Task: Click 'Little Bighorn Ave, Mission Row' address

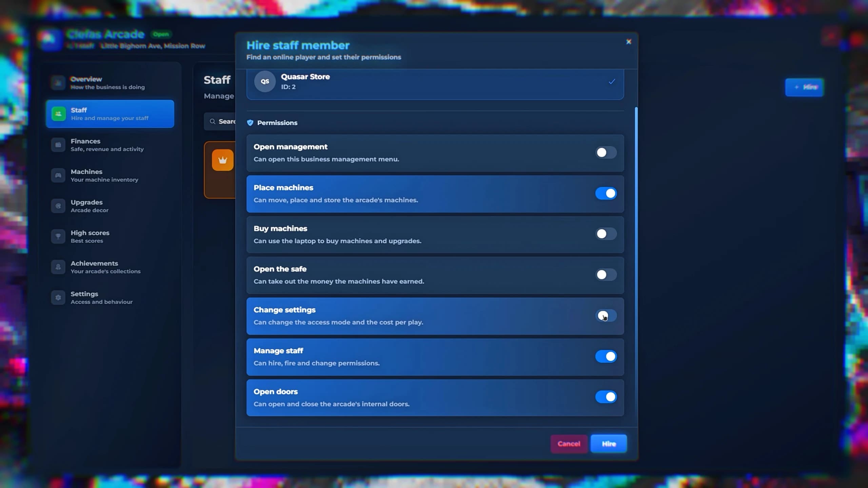Action: click(153, 46)
